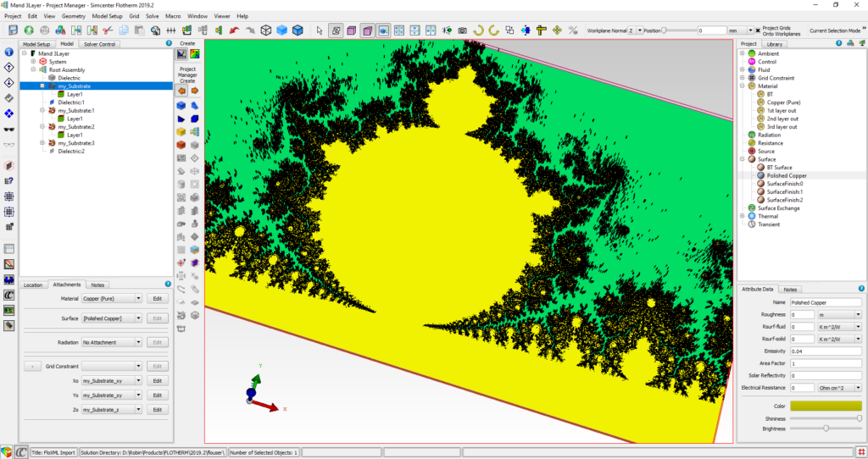Click the Save project toolbar icon
Screen dimensions: 868x459
click(12, 30)
